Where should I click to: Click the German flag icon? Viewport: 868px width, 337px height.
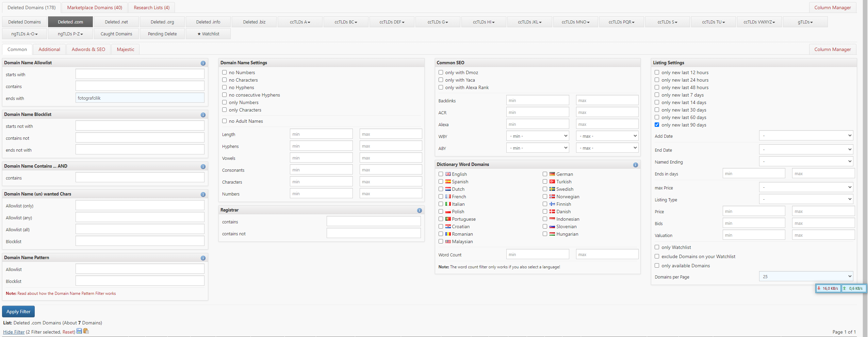pos(552,174)
